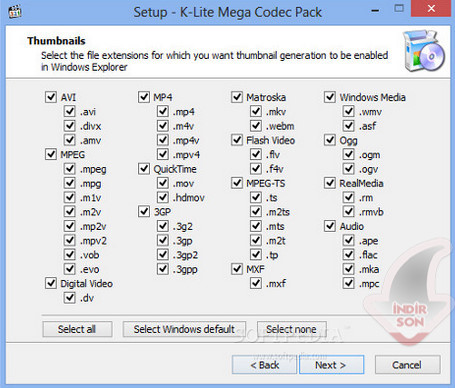Uncheck the .mxf extension

pyautogui.click(x=256, y=284)
